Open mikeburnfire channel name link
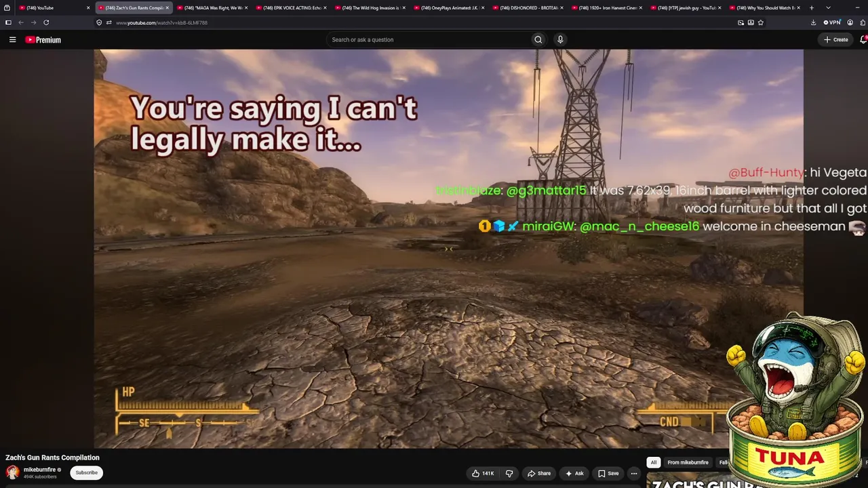This screenshot has width=868, height=488. coord(39,470)
